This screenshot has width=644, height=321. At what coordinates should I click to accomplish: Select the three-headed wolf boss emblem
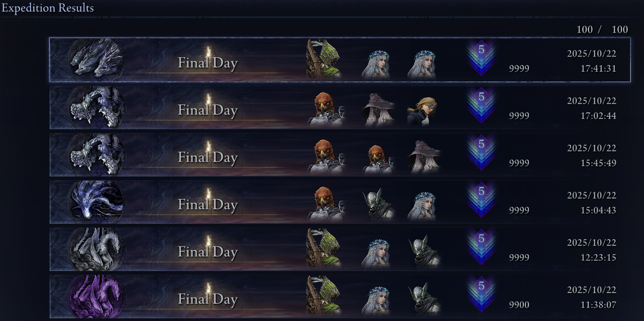(96, 60)
